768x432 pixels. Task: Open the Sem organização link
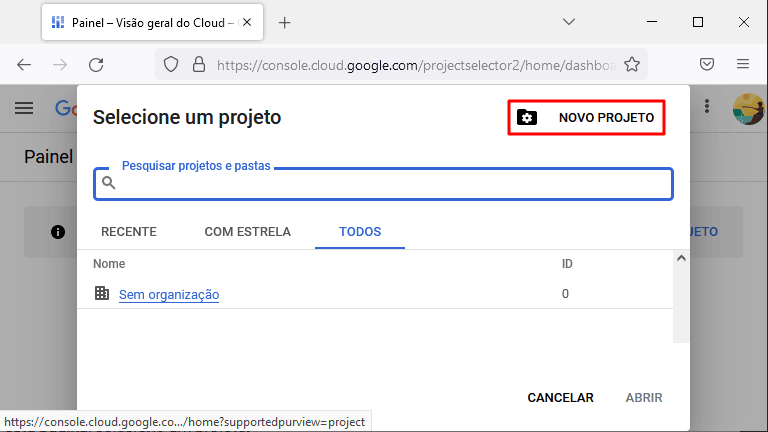point(169,294)
